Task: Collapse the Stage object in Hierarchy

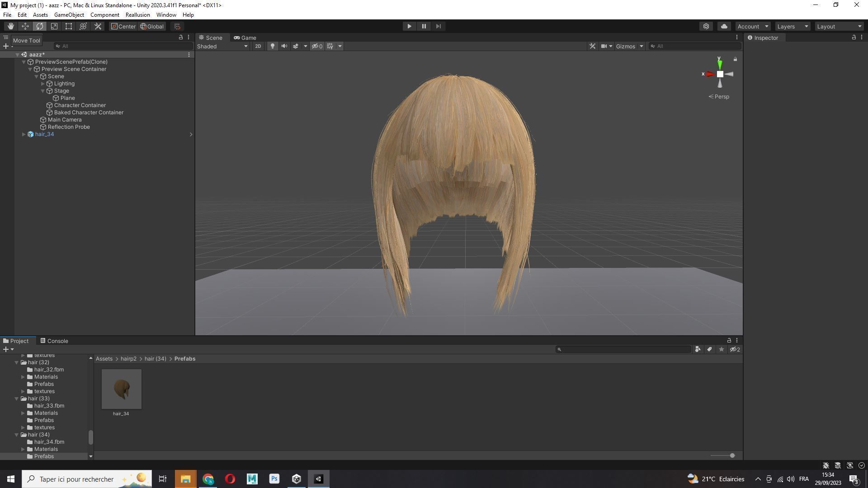Action: pos(42,91)
